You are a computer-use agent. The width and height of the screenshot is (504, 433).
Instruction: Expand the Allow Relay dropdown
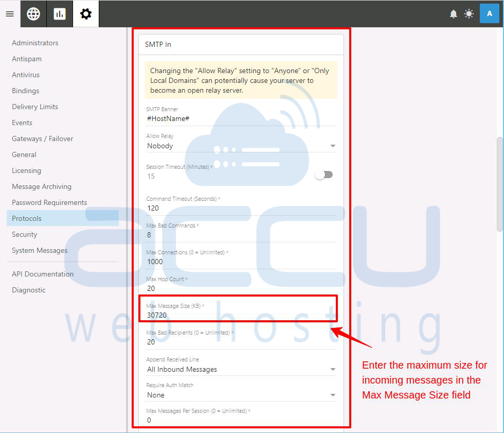point(241,146)
